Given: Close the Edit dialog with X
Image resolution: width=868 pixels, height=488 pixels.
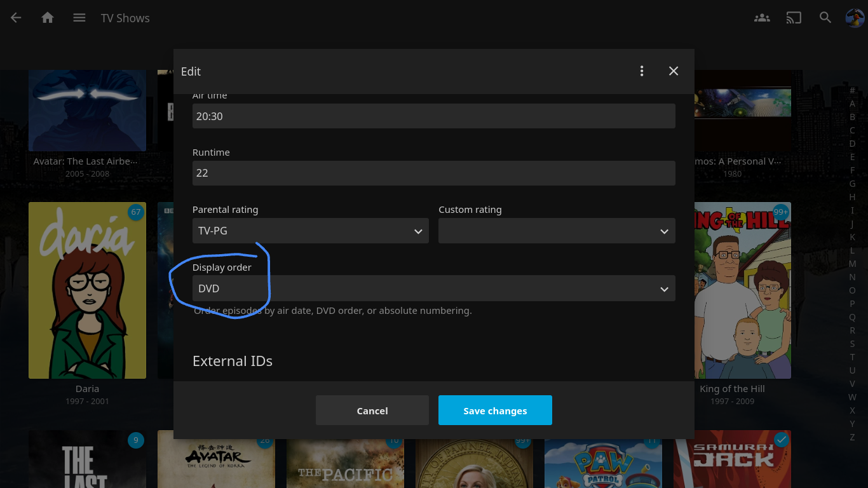Looking at the screenshot, I should (674, 71).
